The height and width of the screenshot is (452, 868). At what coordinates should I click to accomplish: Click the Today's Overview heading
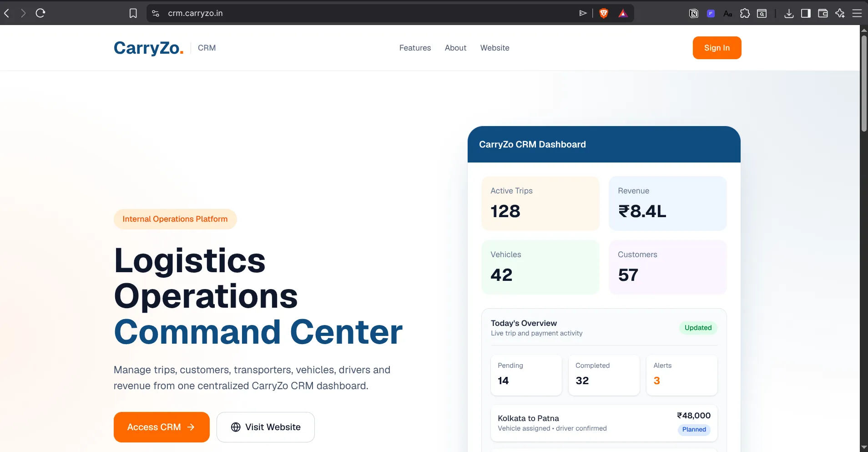coord(524,323)
